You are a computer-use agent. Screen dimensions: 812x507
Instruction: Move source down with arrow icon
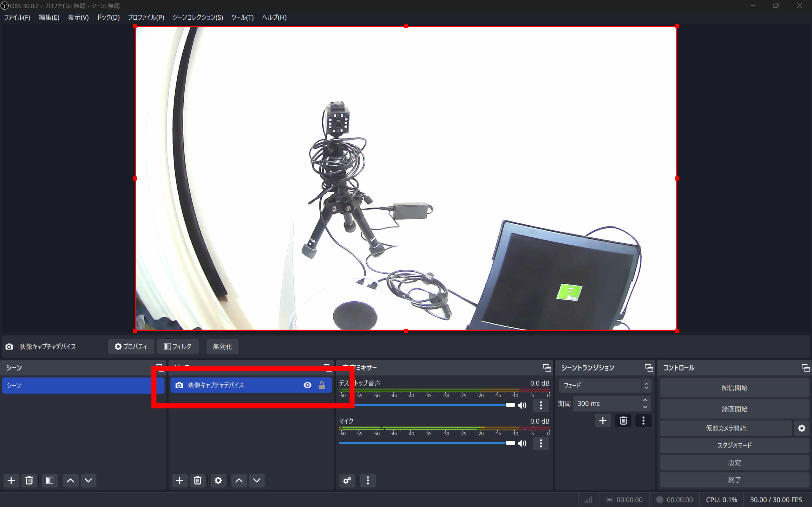tap(257, 480)
